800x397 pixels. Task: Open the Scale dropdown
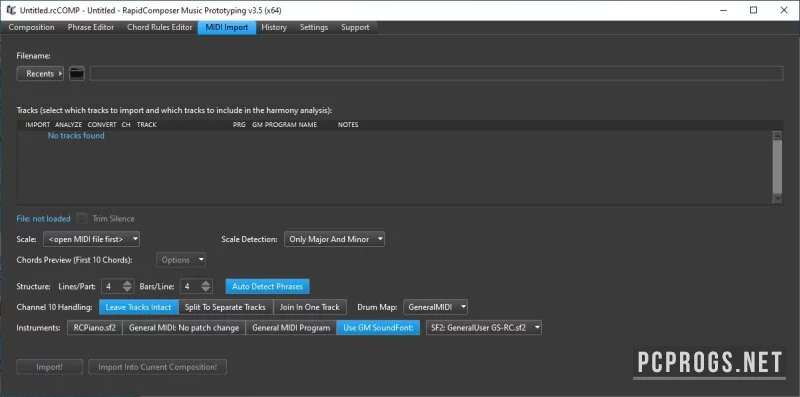pos(91,239)
